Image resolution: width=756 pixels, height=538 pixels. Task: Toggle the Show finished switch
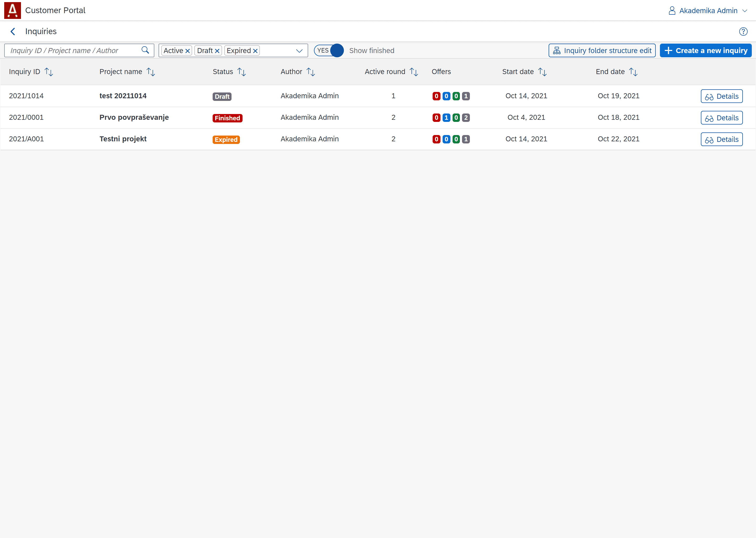[329, 50]
